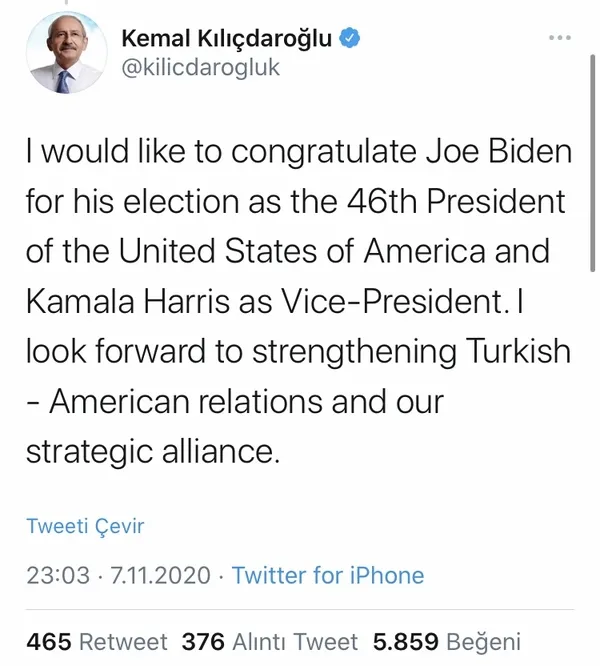600x666 pixels.
Task: Click the 465 retweet count number
Action: (49, 641)
